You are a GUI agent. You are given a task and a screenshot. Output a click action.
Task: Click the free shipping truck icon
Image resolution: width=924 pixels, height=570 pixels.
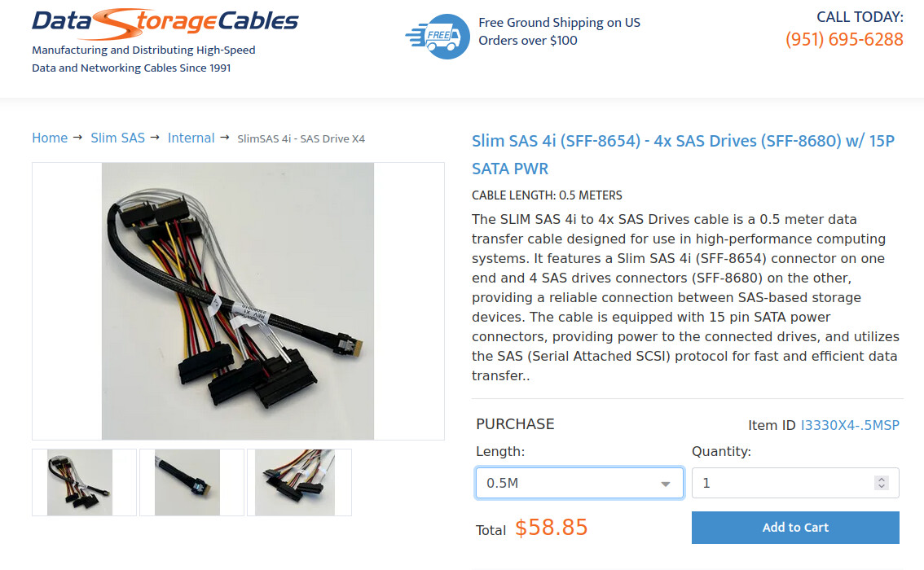tap(438, 36)
